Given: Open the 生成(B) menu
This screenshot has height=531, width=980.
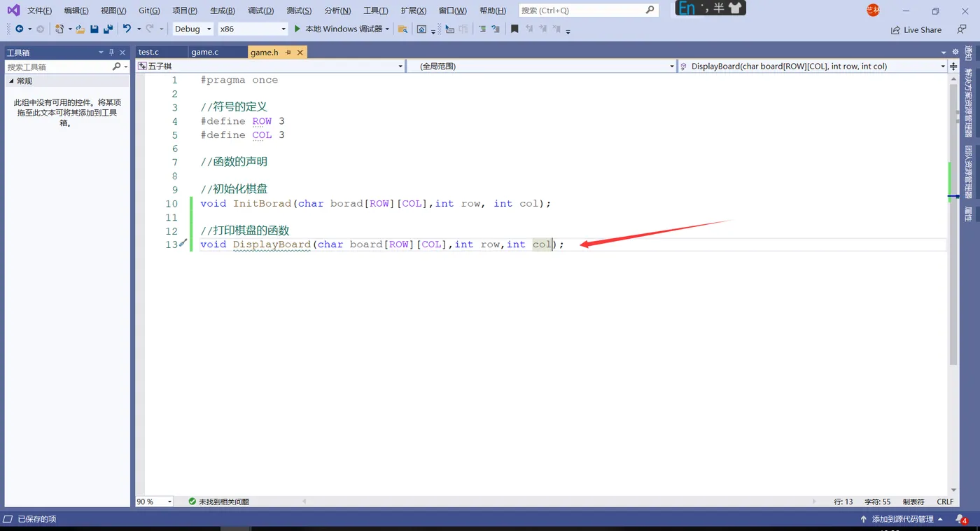Looking at the screenshot, I should click(x=223, y=11).
